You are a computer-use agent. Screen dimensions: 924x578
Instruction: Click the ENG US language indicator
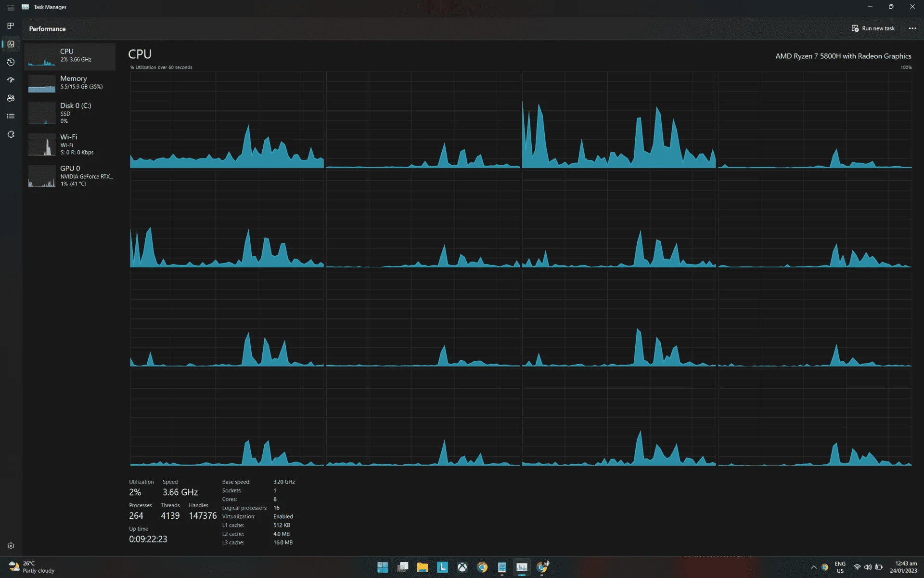[840, 567]
